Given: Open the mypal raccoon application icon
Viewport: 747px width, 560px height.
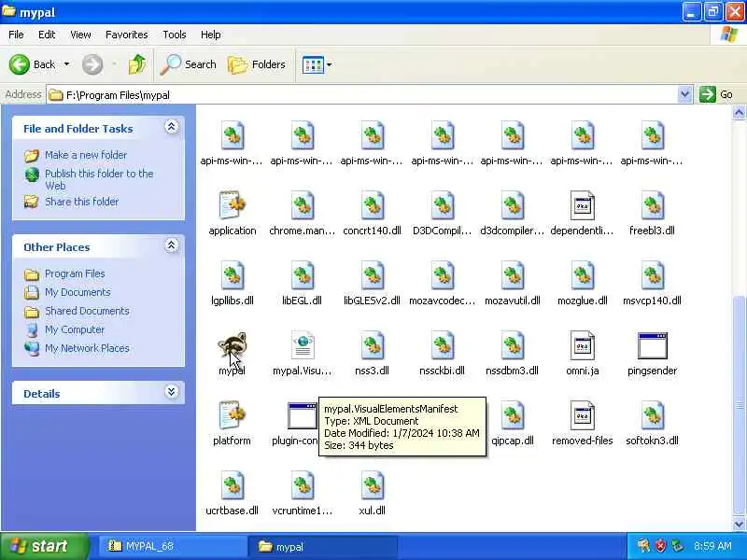Looking at the screenshot, I should pyautogui.click(x=232, y=346).
